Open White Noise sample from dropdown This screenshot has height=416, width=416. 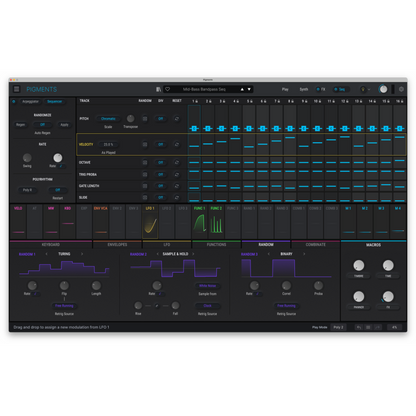click(207, 286)
